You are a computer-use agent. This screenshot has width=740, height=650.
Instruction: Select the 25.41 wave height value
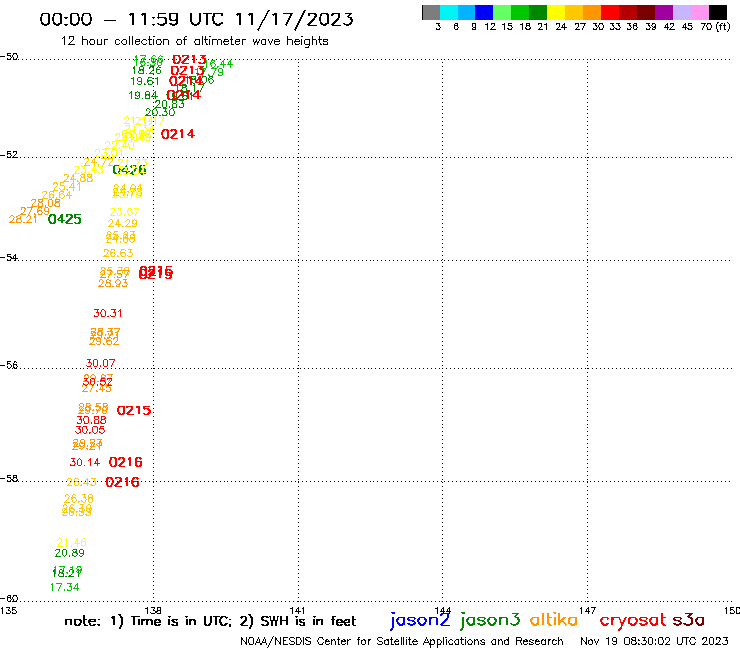tap(67, 186)
